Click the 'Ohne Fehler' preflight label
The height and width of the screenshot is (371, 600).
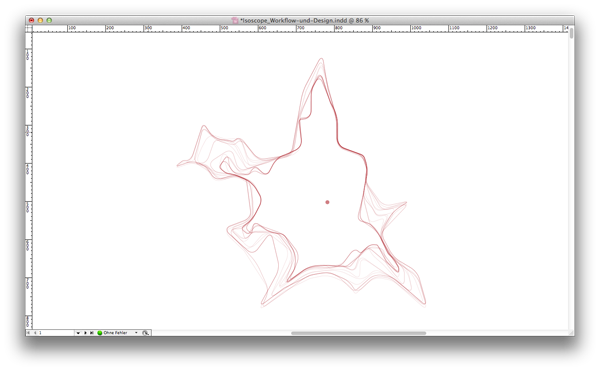(x=115, y=333)
